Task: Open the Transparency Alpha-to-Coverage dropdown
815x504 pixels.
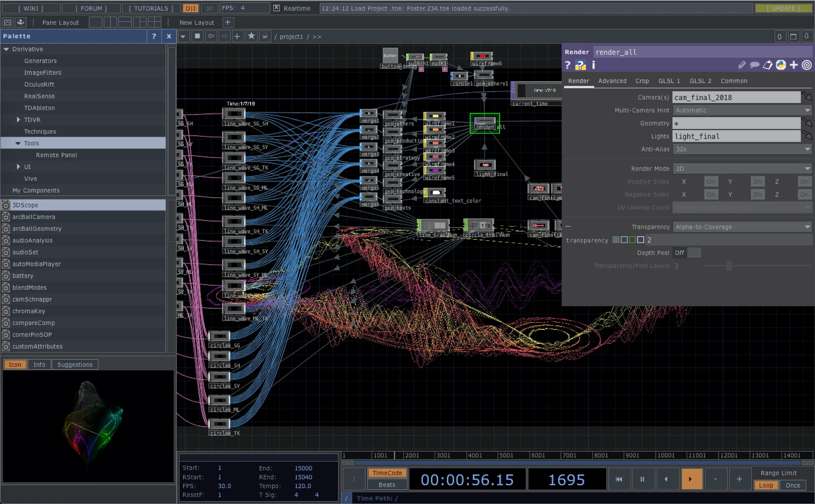Action: [x=742, y=227]
